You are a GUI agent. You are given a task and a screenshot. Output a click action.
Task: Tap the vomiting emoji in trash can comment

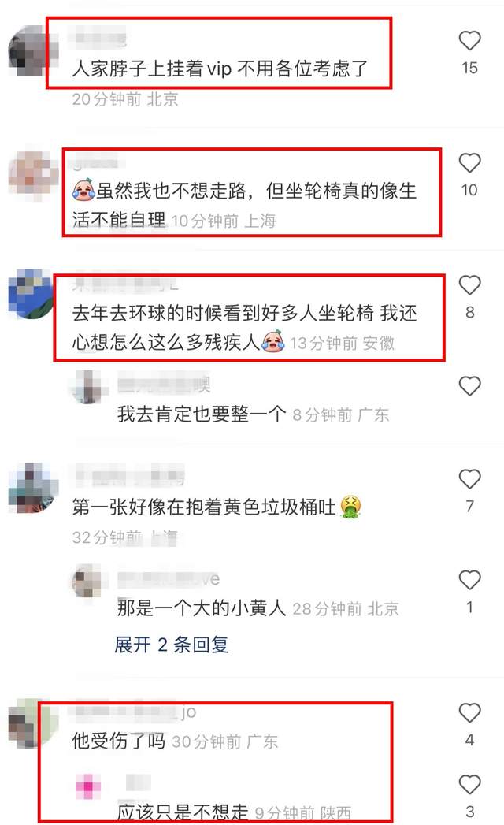tap(350, 507)
